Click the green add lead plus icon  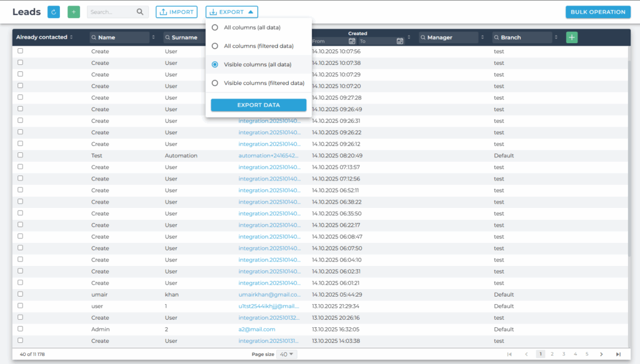(74, 12)
